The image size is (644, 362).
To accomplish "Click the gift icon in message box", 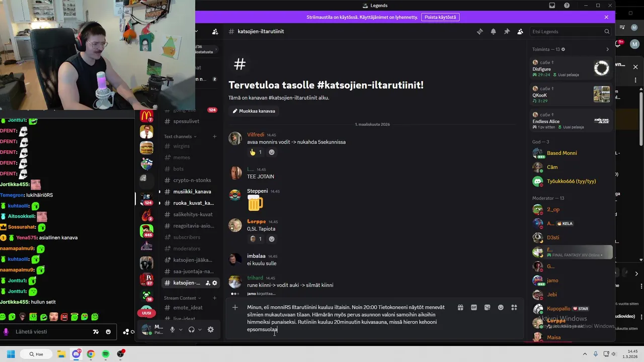I will click(460, 308).
